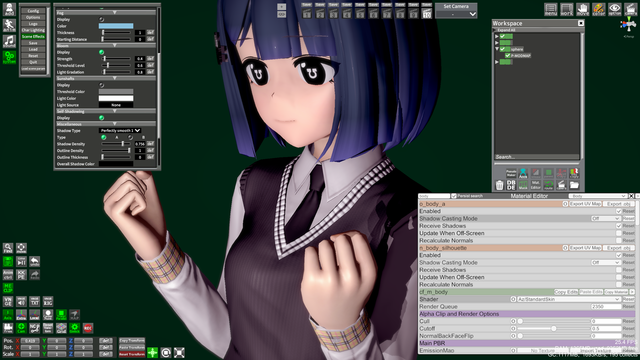Viewport: 640px width, 360px height.
Task: Click the Find magnifier icon
Action: tap(8, 248)
